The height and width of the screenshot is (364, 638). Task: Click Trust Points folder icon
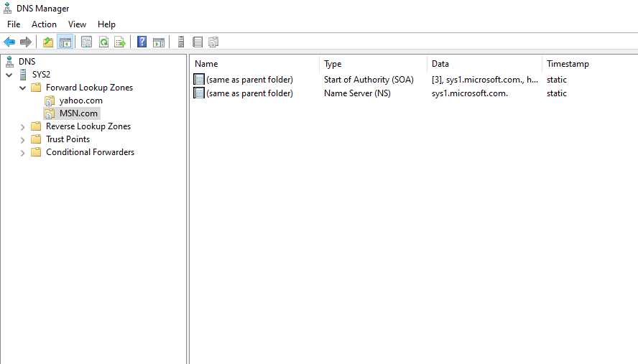click(x=36, y=139)
